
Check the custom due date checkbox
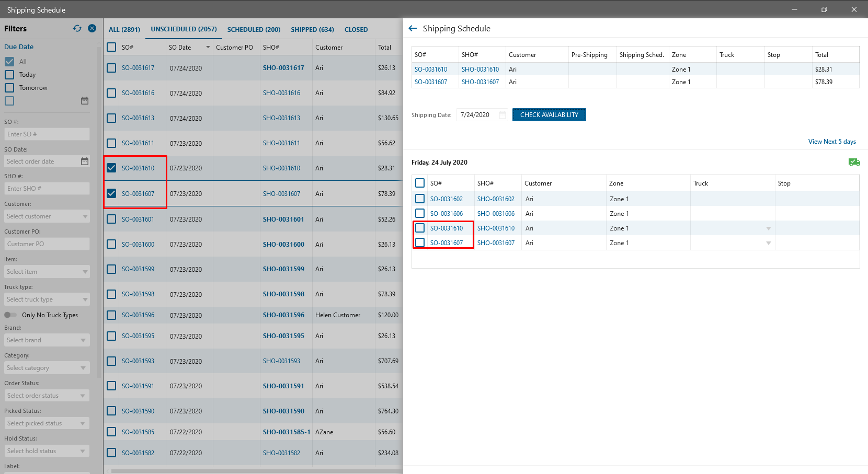[x=9, y=101]
